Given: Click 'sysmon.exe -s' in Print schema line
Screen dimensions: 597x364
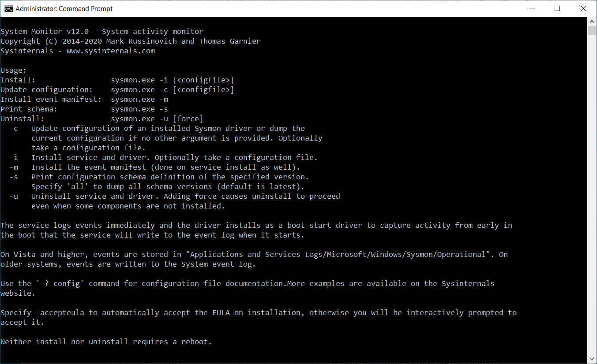Looking at the screenshot, I should point(139,109).
